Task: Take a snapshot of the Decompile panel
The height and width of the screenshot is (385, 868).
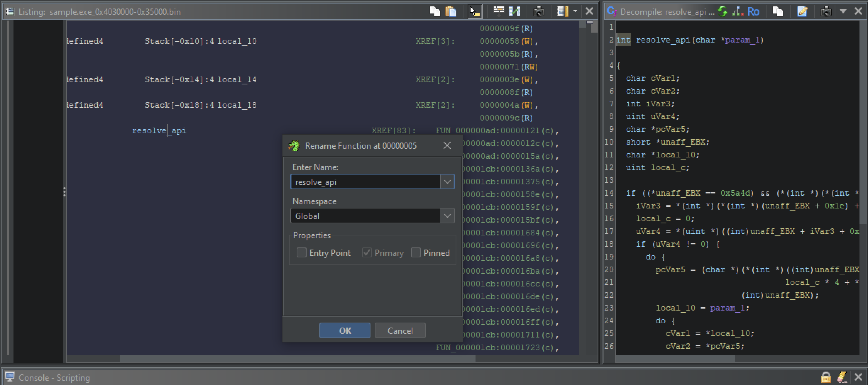Action: tap(826, 11)
